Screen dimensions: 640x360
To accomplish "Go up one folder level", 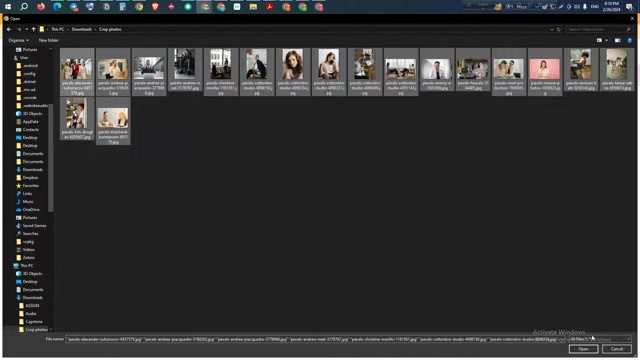I will [33, 29].
